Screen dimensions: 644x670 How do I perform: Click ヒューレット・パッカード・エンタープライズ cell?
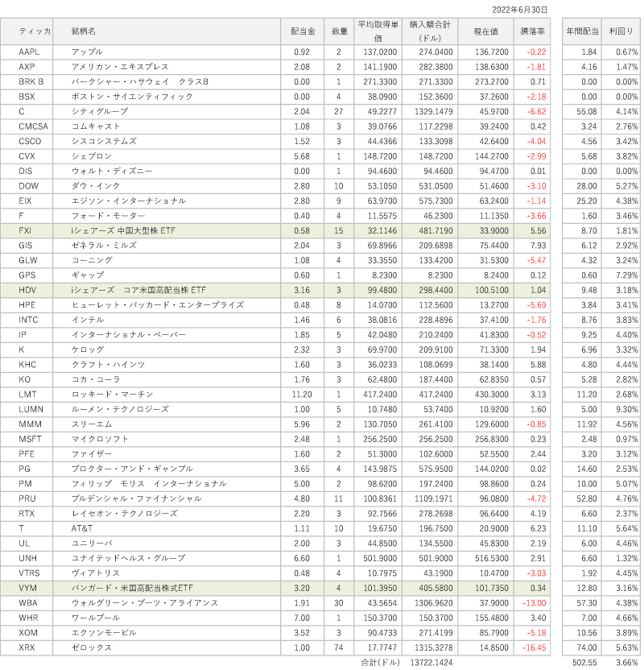pos(167,305)
